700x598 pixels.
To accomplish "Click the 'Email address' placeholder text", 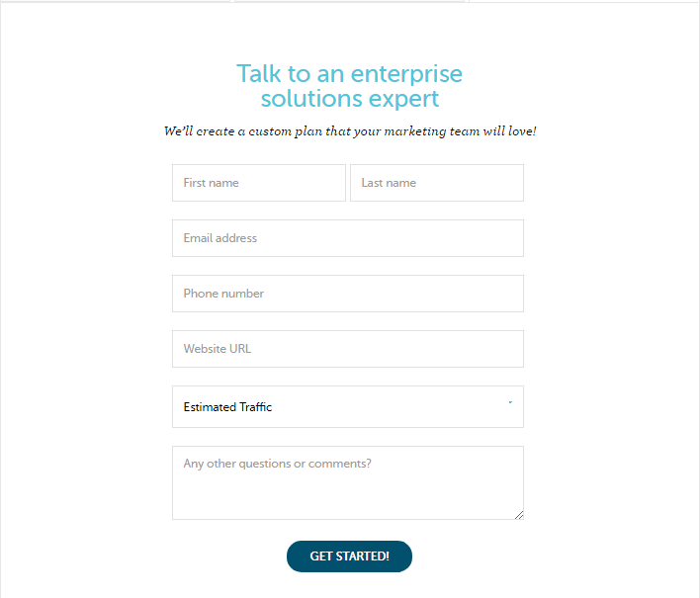I will (x=219, y=238).
